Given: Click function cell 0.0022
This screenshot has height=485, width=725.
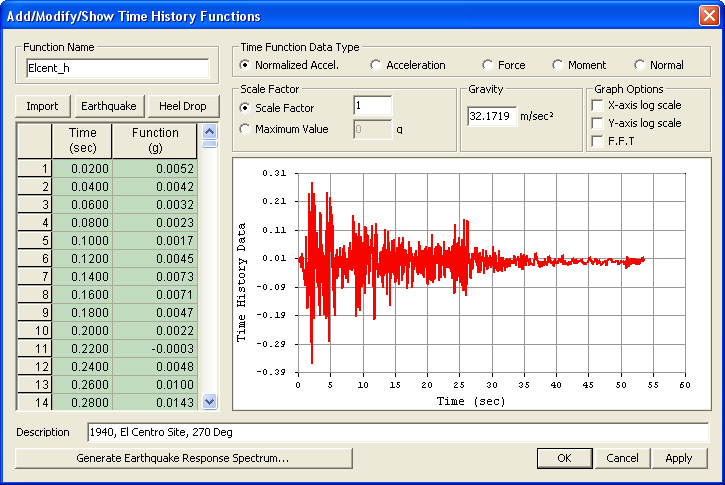Looking at the screenshot, I should coord(155,331).
